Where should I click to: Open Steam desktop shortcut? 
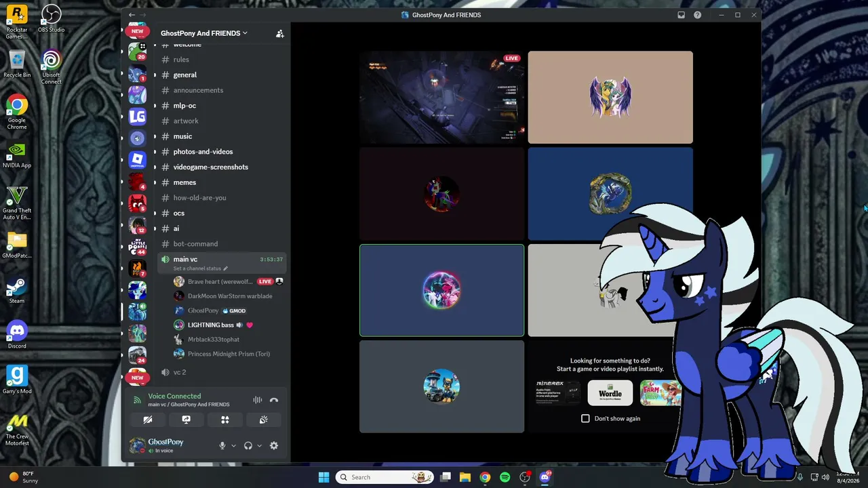pyautogui.click(x=17, y=290)
